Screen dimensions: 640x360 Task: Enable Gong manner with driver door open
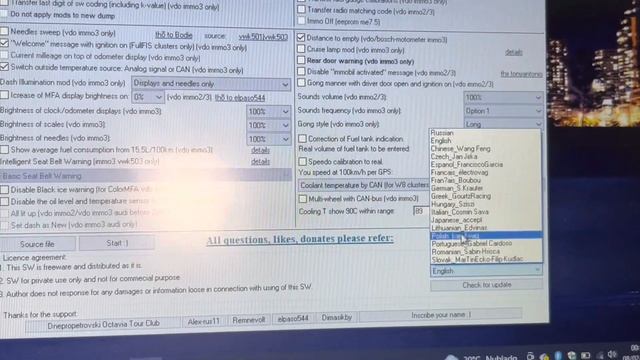tap(301, 83)
